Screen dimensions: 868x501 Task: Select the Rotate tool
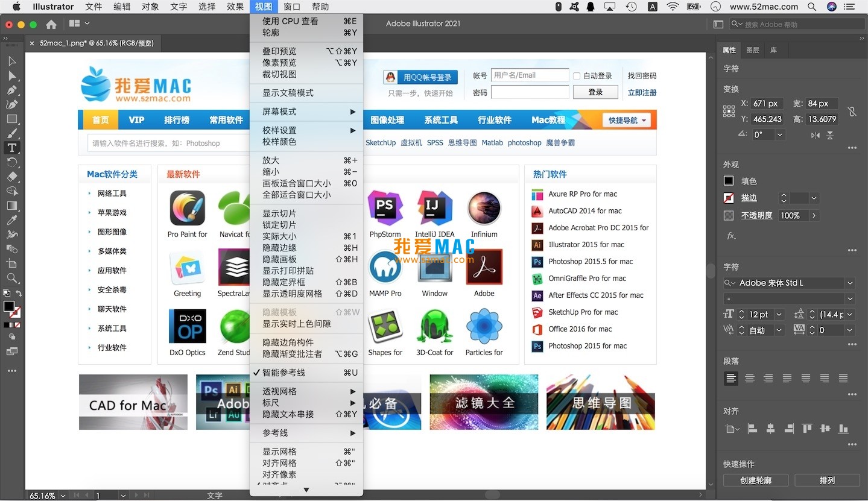[x=12, y=162]
